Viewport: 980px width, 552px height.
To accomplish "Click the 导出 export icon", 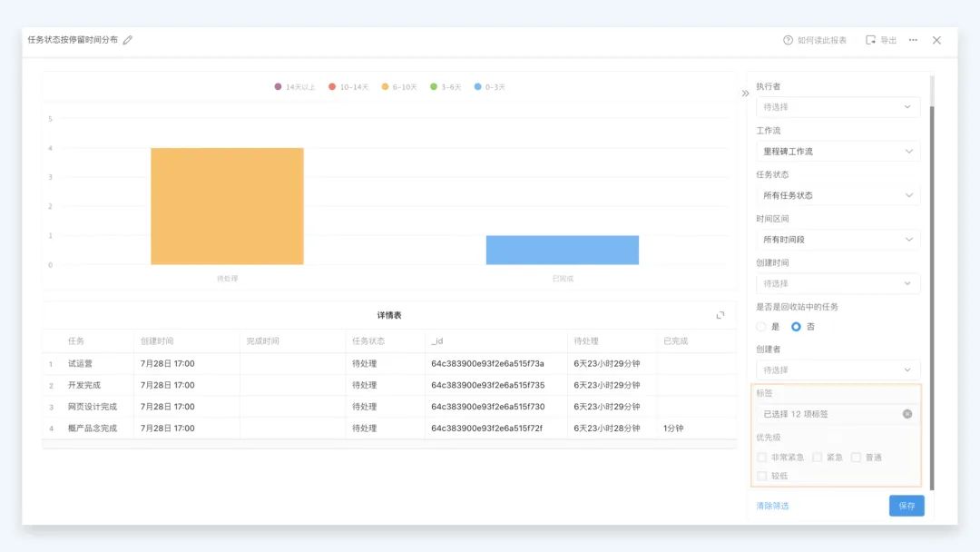I will 871,40.
